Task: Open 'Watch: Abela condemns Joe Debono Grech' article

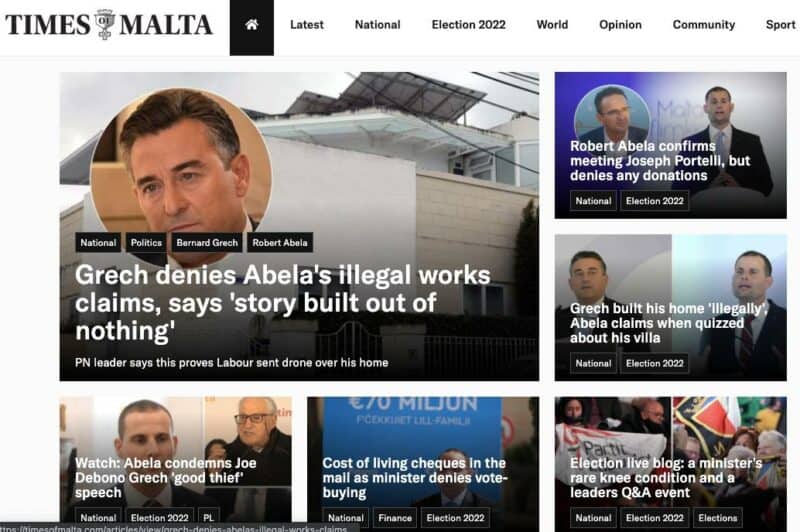Action: [165, 478]
